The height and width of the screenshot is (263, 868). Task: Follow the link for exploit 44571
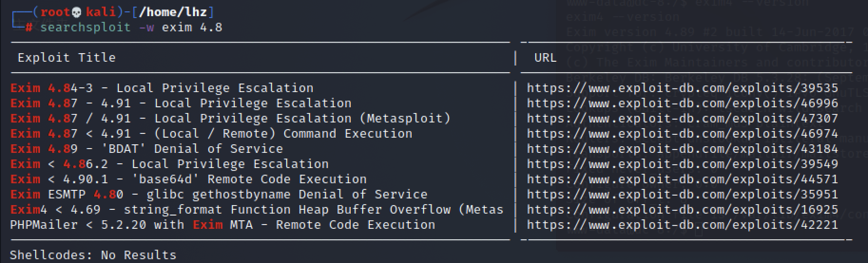682,179
